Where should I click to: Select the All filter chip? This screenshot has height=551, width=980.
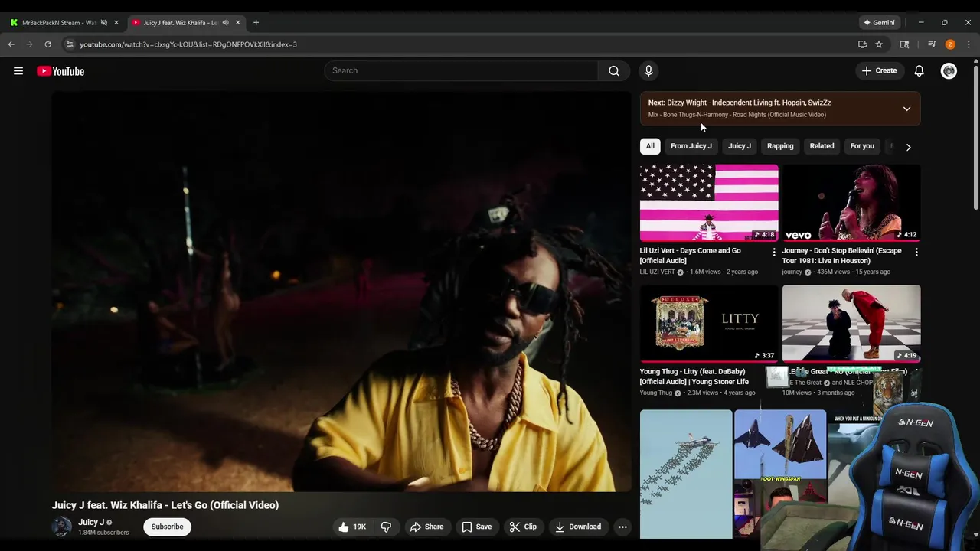pyautogui.click(x=650, y=146)
